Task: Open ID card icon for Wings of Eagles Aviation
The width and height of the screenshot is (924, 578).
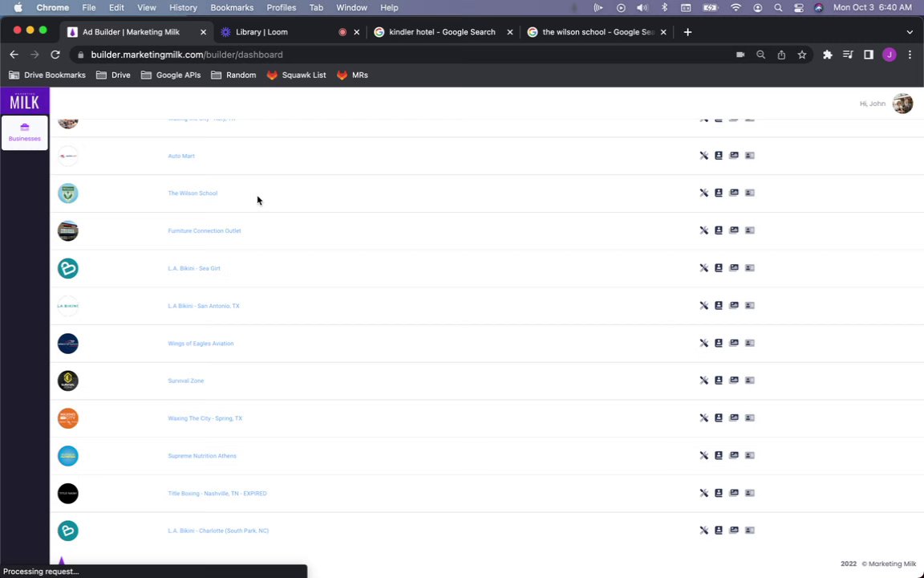Action: pos(750,344)
